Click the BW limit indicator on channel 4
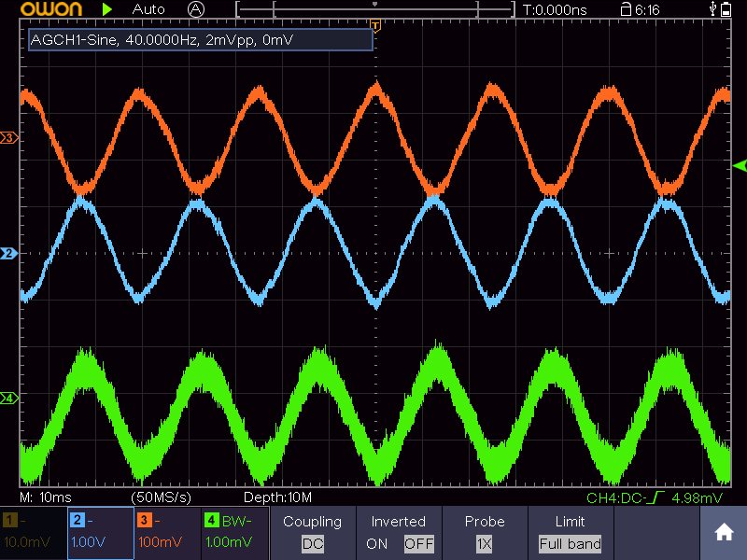 (x=237, y=521)
